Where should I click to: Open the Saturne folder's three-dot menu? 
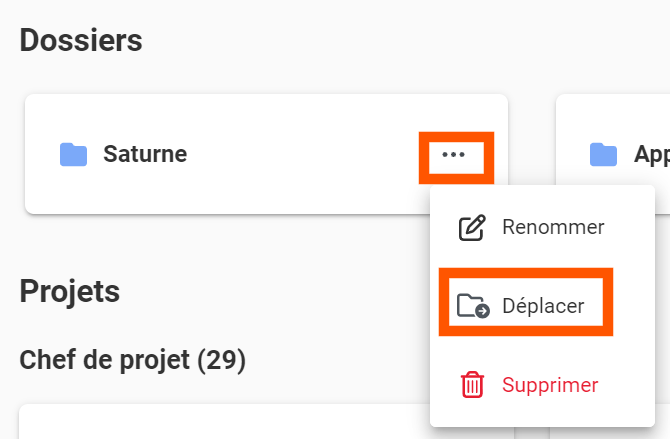tap(454, 155)
